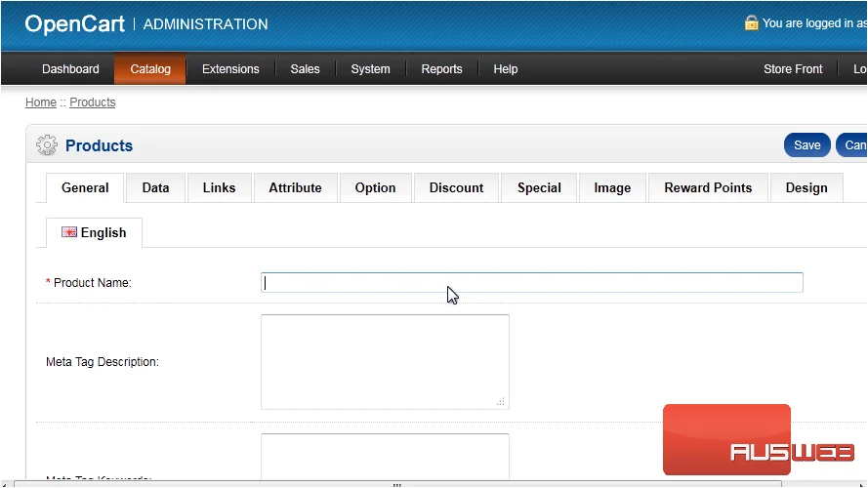This screenshot has height=488, width=868.
Task: Click the AUSWEB logo watermark
Action: coord(759,440)
